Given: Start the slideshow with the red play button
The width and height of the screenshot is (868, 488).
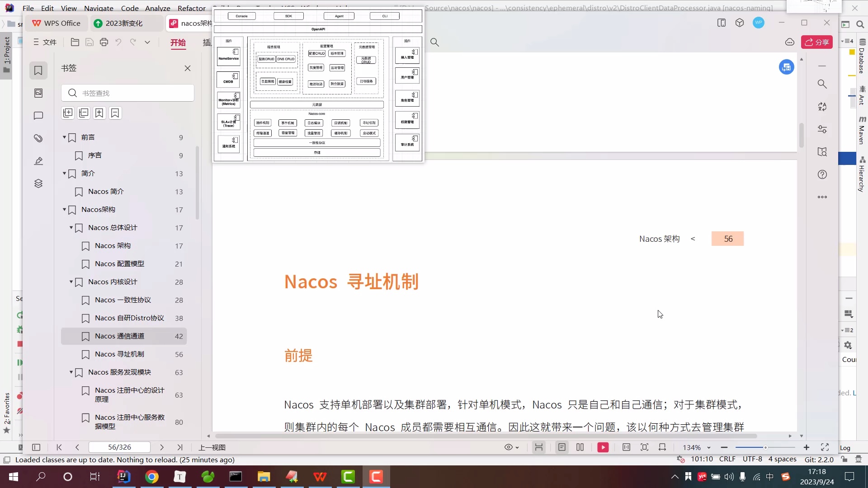Looking at the screenshot, I should coord(603,447).
